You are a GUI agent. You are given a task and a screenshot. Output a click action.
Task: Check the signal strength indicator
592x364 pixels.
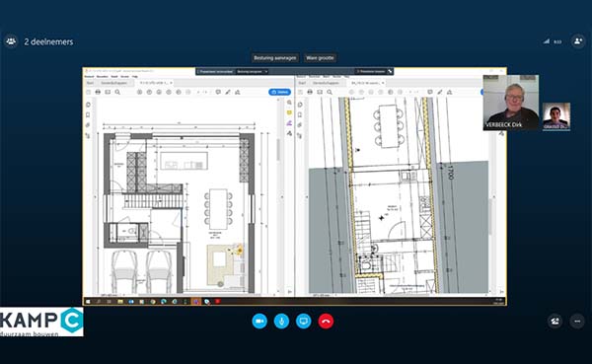coord(547,41)
